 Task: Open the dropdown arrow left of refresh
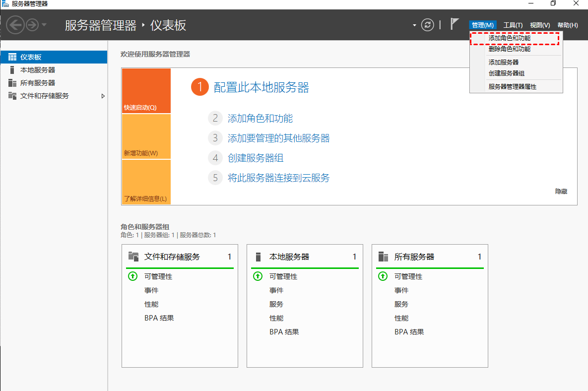point(414,25)
